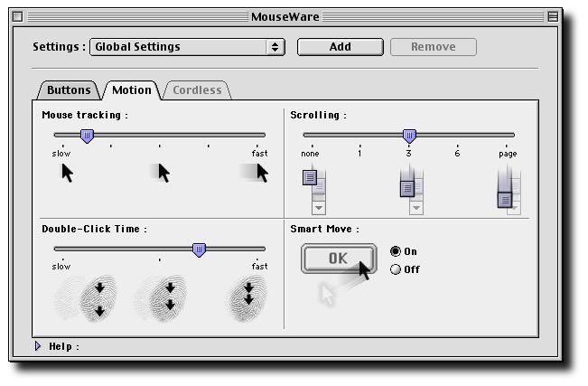Click the 'Mouse tracking :' heading
The height and width of the screenshot is (386, 588).
85,115
